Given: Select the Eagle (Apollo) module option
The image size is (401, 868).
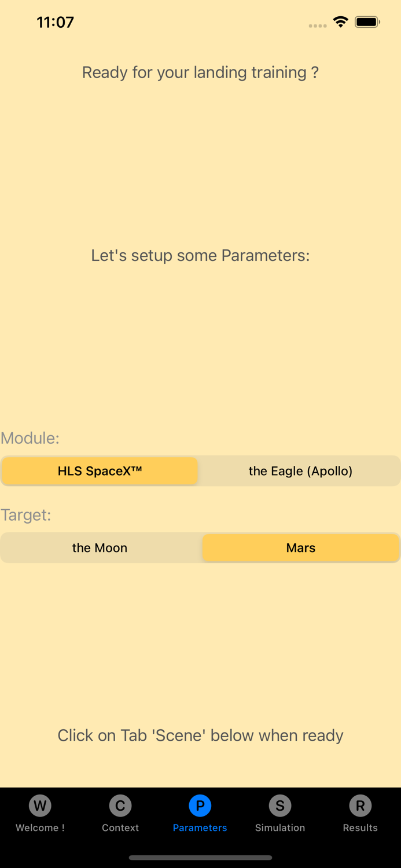Looking at the screenshot, I should [x=300, y=471].
